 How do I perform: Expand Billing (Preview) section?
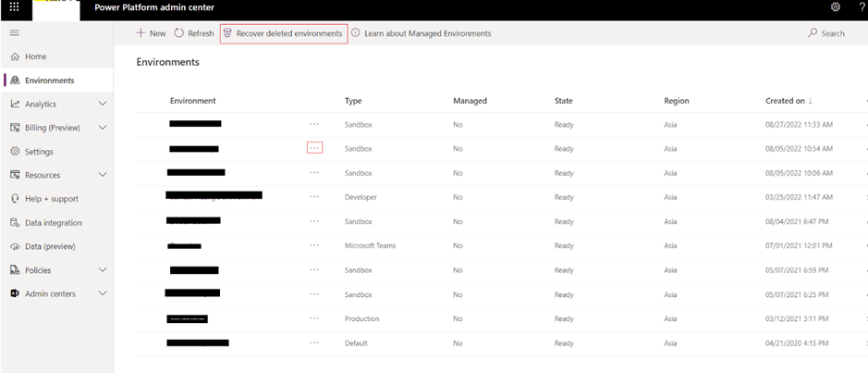tap(102, 128)
